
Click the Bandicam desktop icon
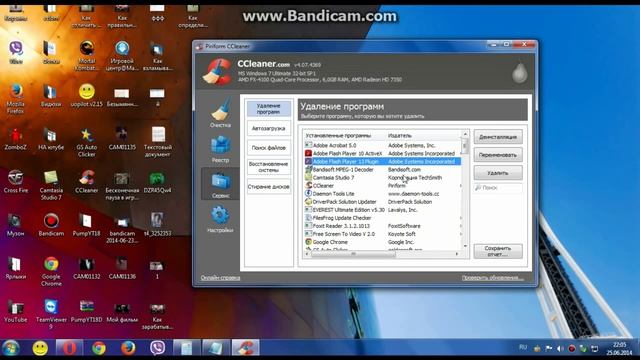[51, 225]
